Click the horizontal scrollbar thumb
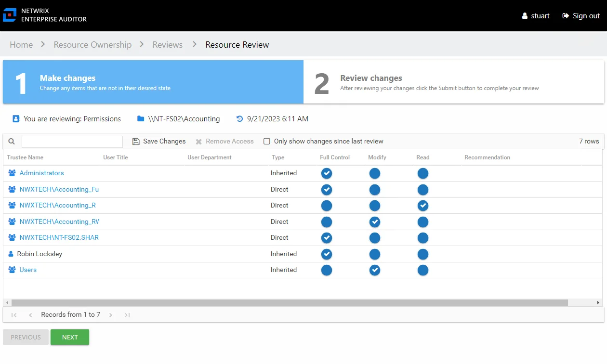Viewport: 607px width, 364px height. tap(290, 303)
